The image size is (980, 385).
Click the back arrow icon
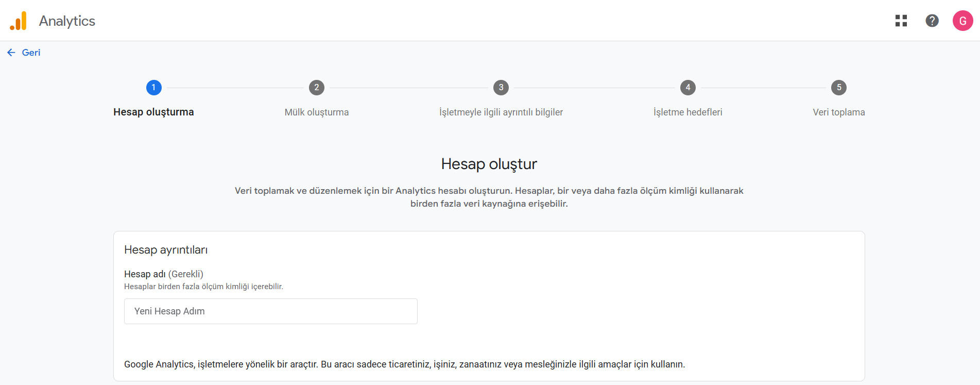click(x=11, y=53)
